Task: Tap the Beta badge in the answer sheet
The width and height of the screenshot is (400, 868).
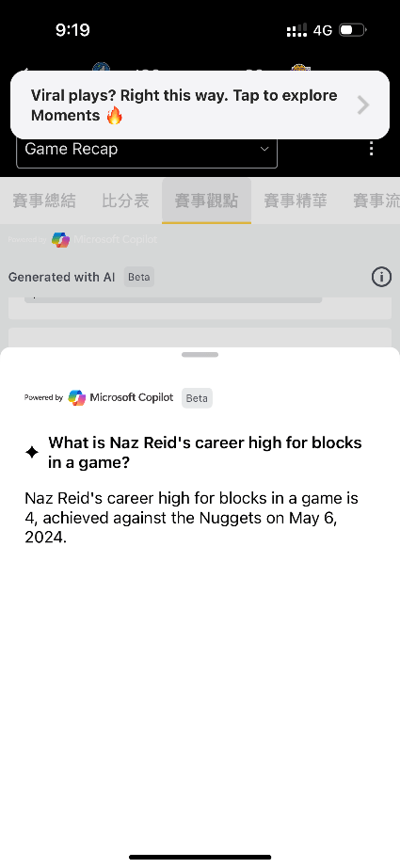Action: (x=197, y=398)
